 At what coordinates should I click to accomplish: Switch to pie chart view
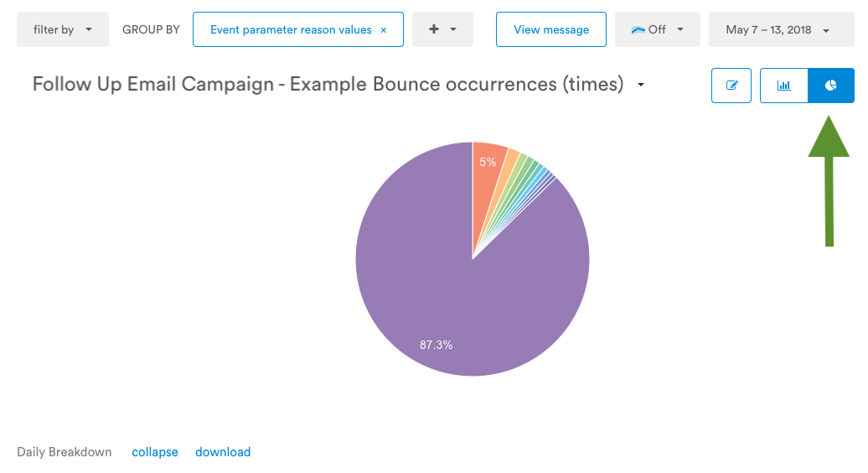[831, 86]
